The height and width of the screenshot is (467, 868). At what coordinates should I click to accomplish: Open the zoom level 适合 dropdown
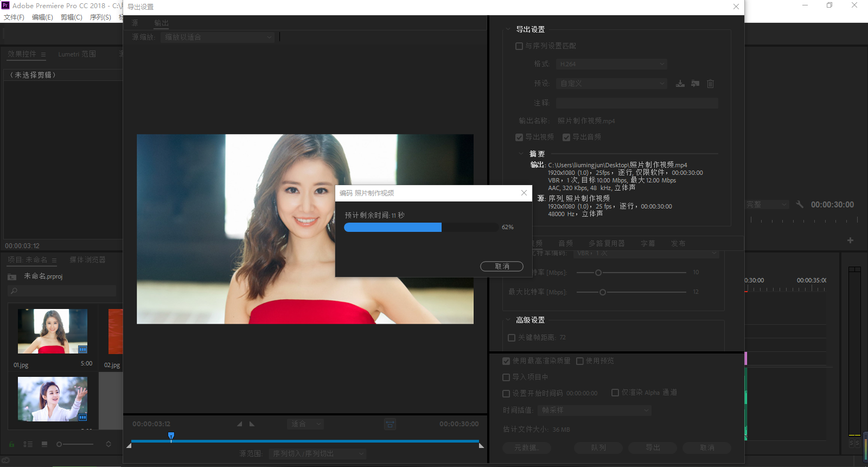[305, 424]
